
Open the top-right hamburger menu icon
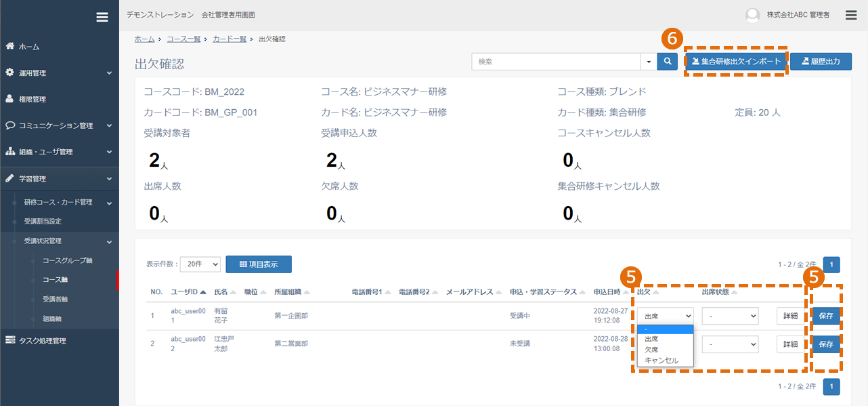(x=852, y=14)
